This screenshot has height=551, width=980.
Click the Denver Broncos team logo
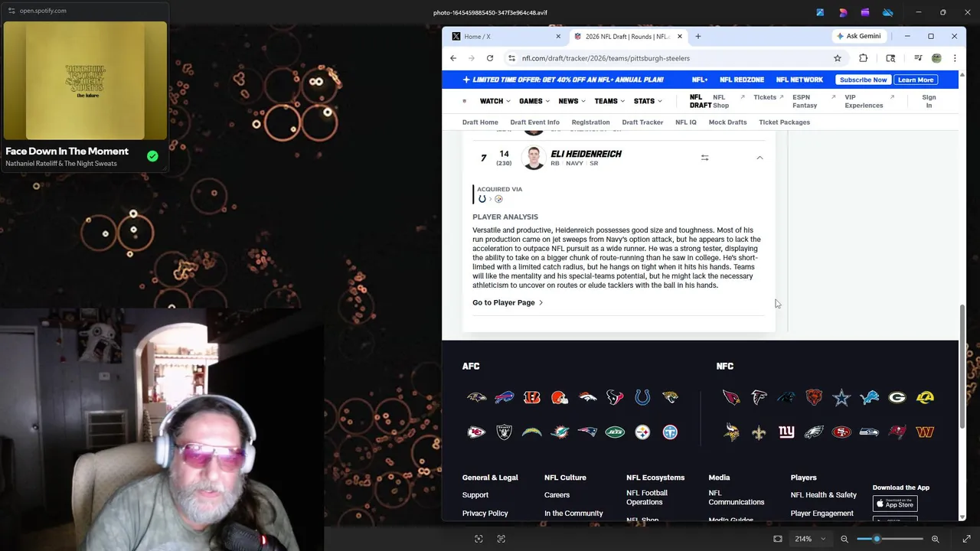tap(587, 397)
